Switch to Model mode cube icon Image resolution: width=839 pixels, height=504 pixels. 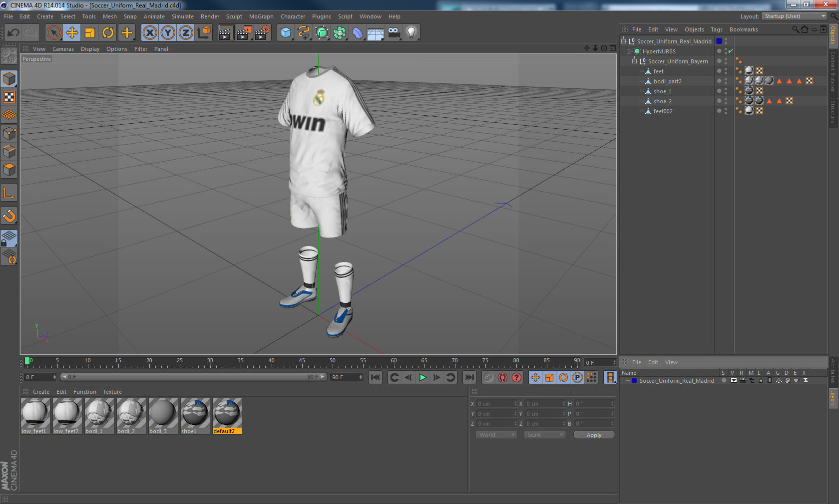point(9,79)
